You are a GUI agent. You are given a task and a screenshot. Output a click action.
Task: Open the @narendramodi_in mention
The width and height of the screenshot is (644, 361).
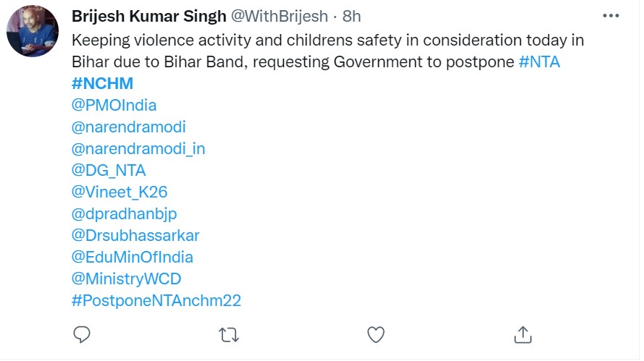(138, 148)
